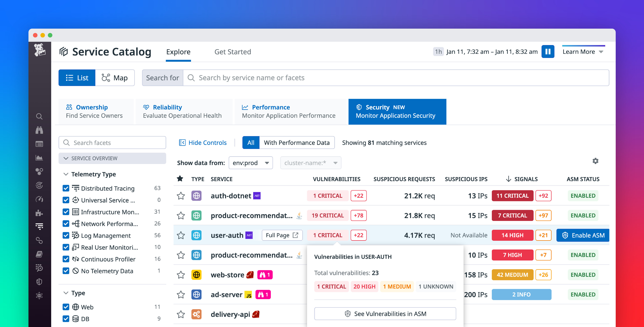Select the Performance tab for application performance
This screenshot has width=644, height=327.
pos(288,111)
